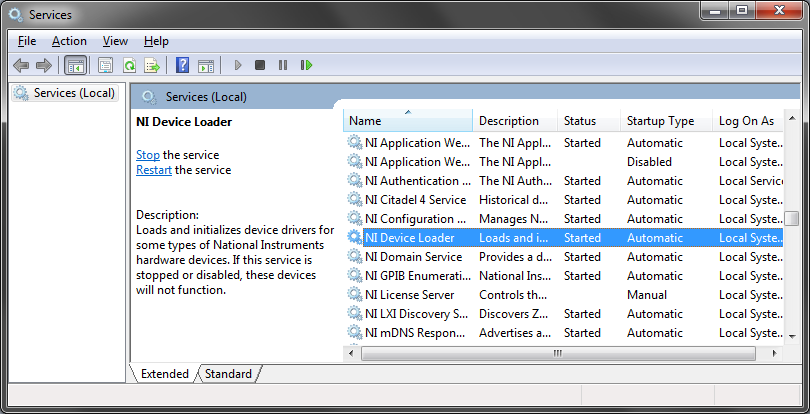Click gear icon of NI Domain Service row
810x414 pixels.
tap(354, 256)
